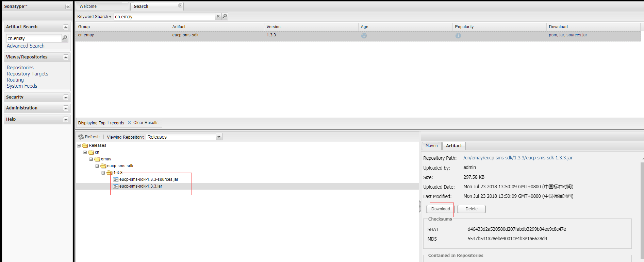644x262 pixels.
Task: Select eucp-sms-sdk-1.3.3-sources.jar in tree
Action: [x=149, y=179]
